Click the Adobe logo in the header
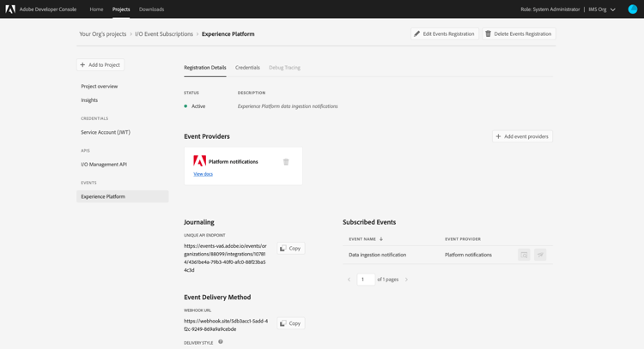Image resolution: width=644 pixels, height=349 pixels. [10, 9]
